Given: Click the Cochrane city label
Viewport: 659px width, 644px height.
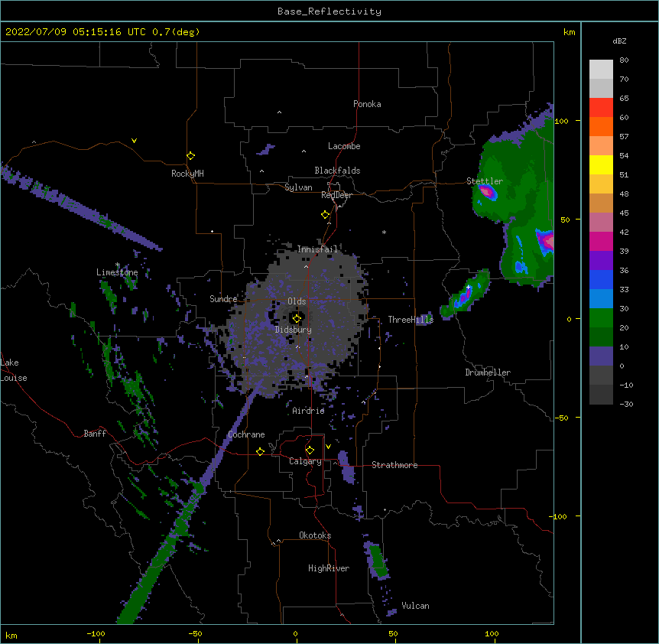Looking at the screenshot, I should pyautogui.click(x=246, y=434).
